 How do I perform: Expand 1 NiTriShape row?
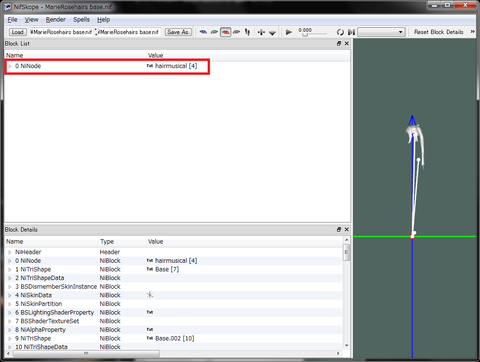point(10,270)
